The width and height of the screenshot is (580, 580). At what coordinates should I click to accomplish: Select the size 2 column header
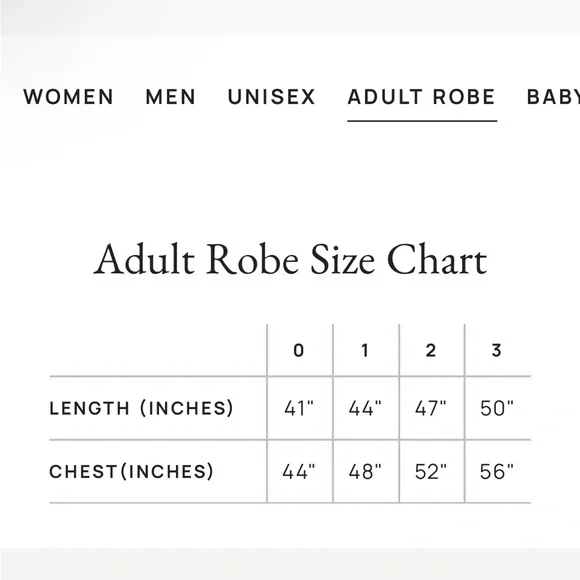click(431, 350)
